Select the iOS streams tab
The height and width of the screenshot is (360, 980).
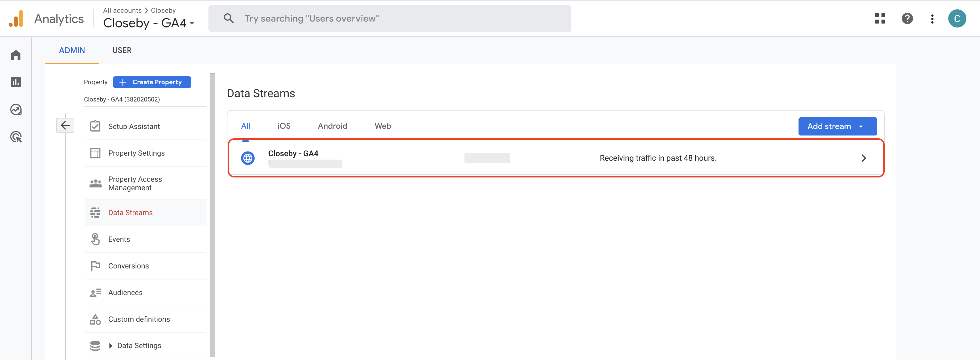(284, 126)
